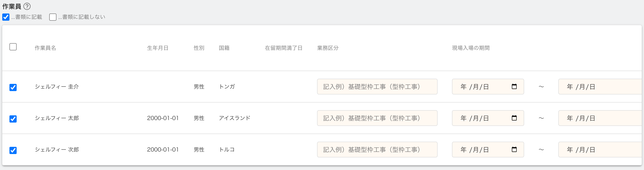Open calendar picker in シェルフィー 太郎 start date

pos(514,118)
